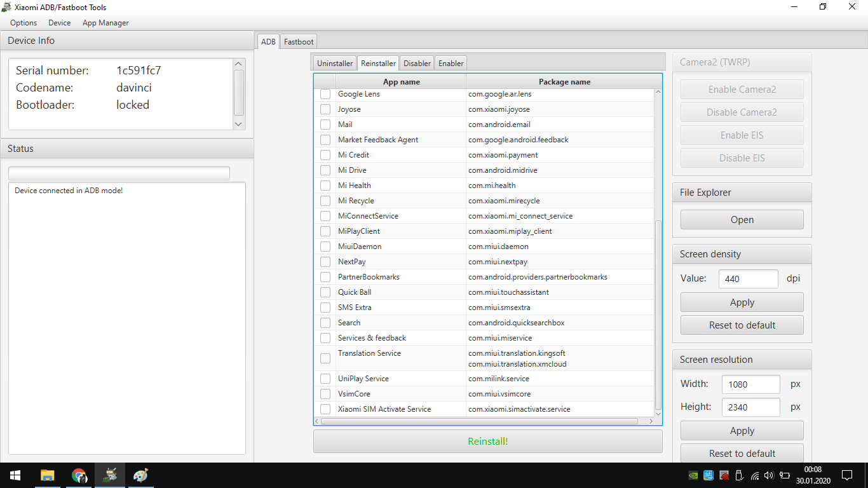This screenshot has width=868, height=488.
Task: Click the NVIDIA tray icon
Action: pos(693,475)
